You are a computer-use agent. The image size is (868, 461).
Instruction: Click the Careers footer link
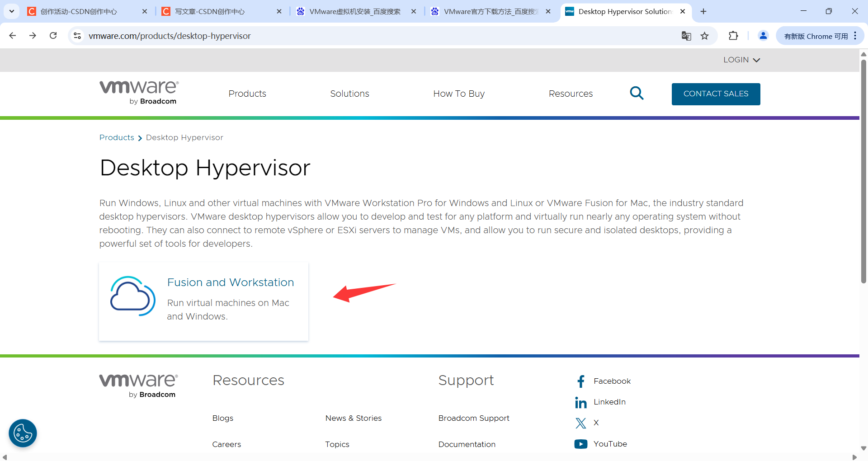pyautogui.click(x=226, y=445)
